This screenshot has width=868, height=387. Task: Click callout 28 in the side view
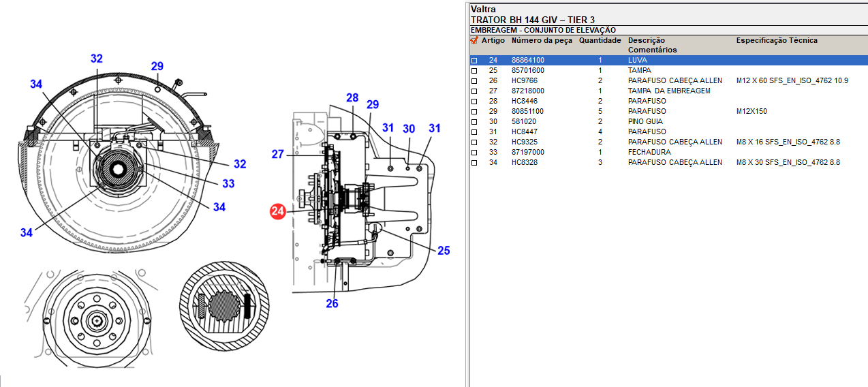click(352, 98)
